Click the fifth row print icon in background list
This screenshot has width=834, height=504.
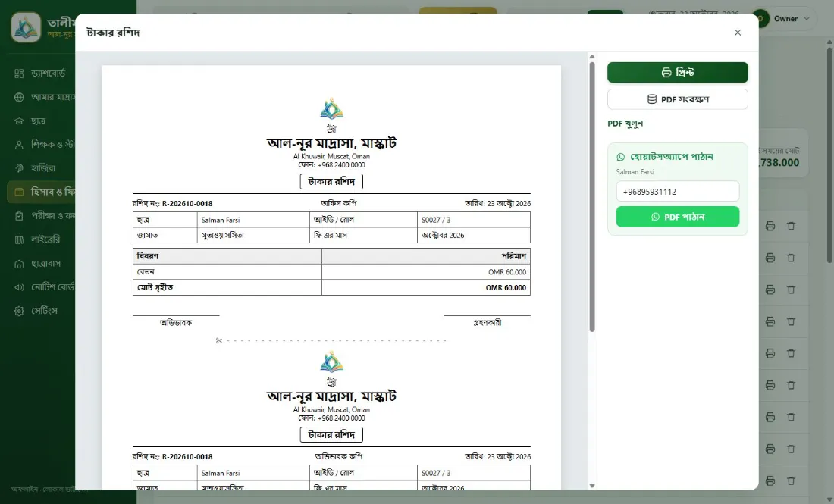[770, 353]
